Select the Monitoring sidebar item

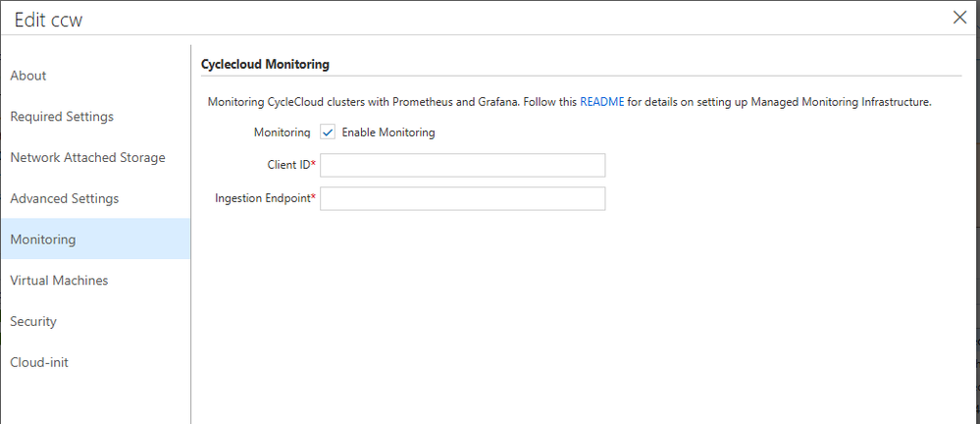(x=43, y=239)
